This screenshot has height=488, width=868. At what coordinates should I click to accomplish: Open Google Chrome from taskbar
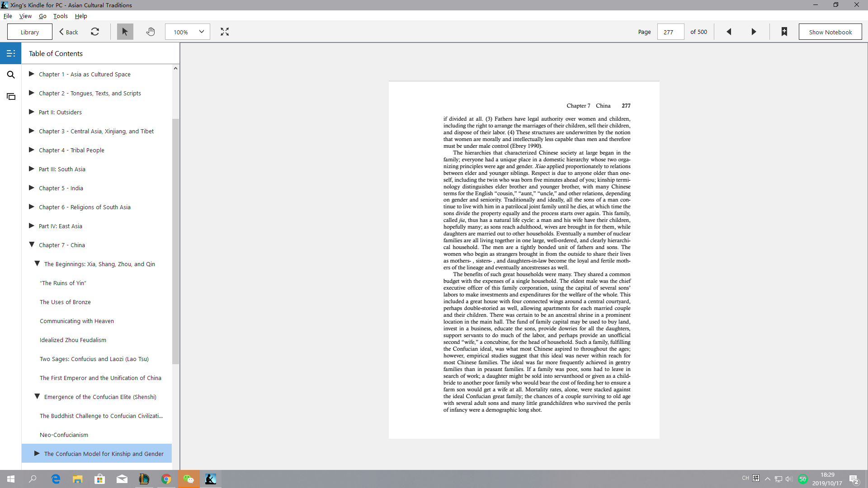(166, 479)
